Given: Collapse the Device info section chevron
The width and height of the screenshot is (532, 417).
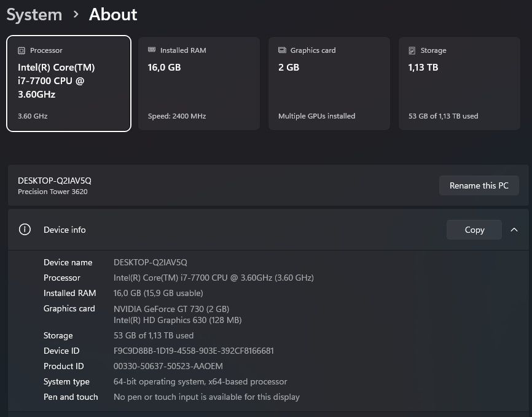Looking at the screenshot, I should tap(514, 230).
